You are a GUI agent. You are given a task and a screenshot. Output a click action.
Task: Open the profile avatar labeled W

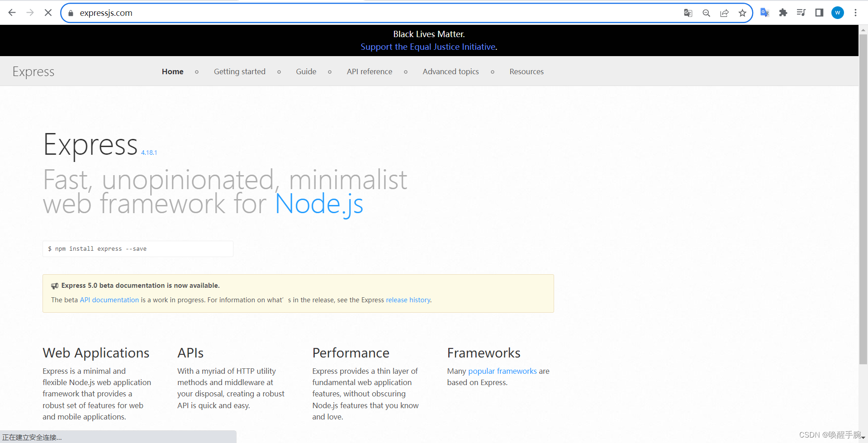(x=838, y=13)
